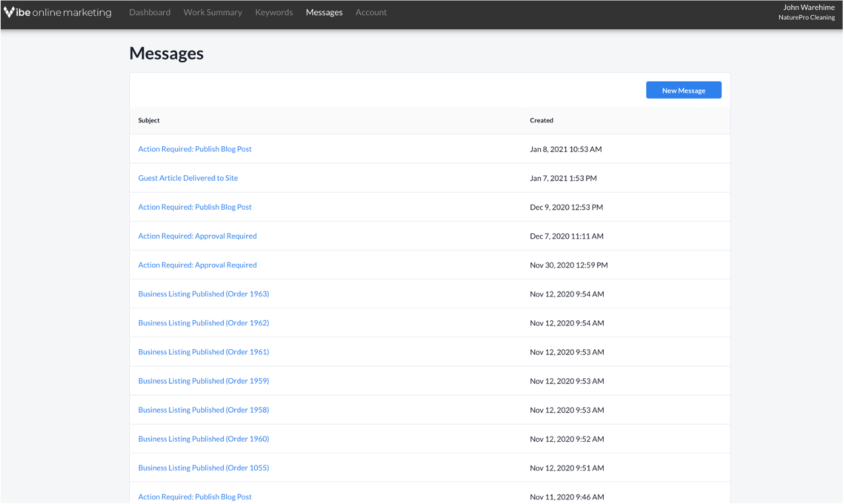This screenshot has width=844, height=504.
Task: Switch to the Keywords page
Action: [x=274, y=13]
